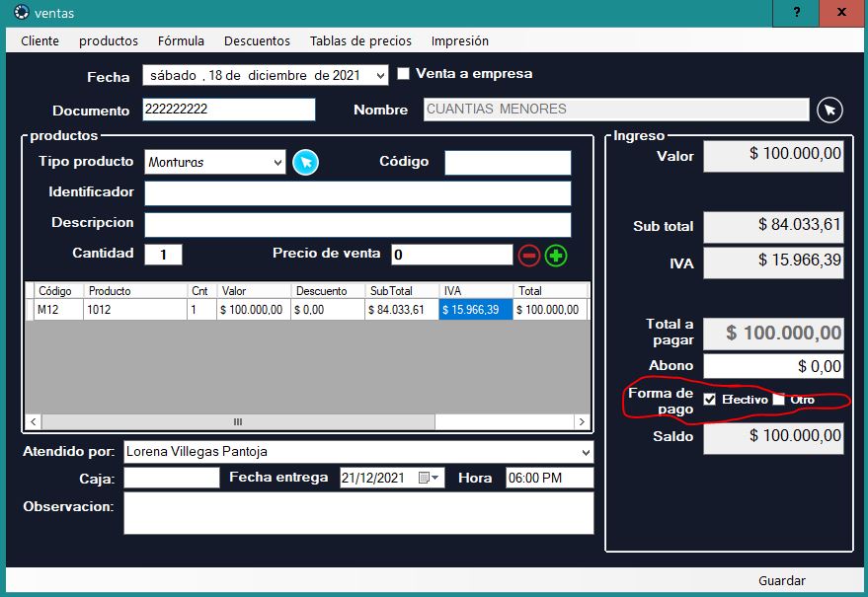Click the client search cursor icon beside Nombre
The image size is (868, 597).
(829, 111)
